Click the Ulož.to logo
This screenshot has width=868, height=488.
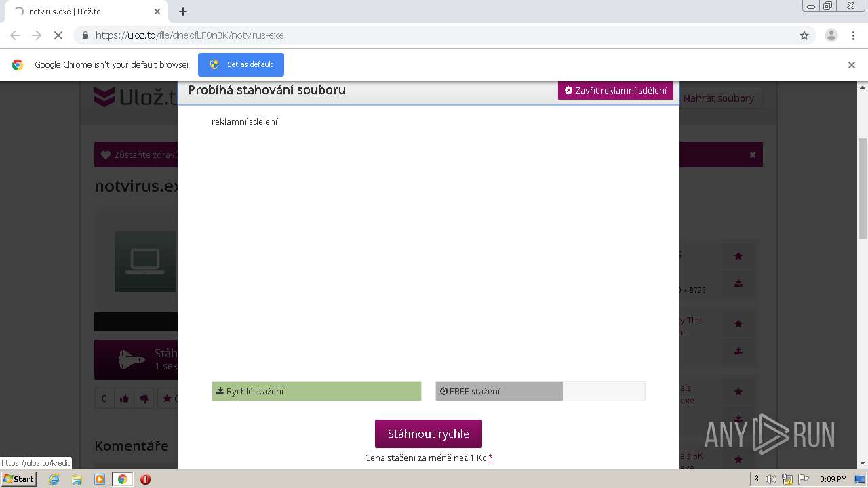coord(136,98)
